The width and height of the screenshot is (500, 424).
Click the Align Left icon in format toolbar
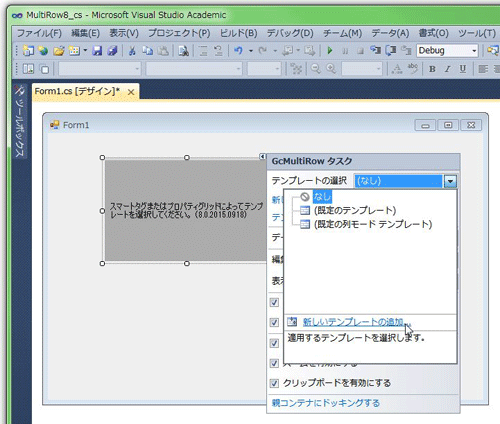point(483,69)
